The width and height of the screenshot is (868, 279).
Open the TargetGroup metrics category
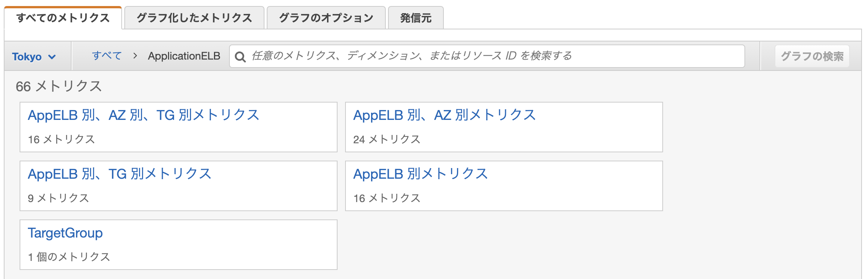pos(65,232)
